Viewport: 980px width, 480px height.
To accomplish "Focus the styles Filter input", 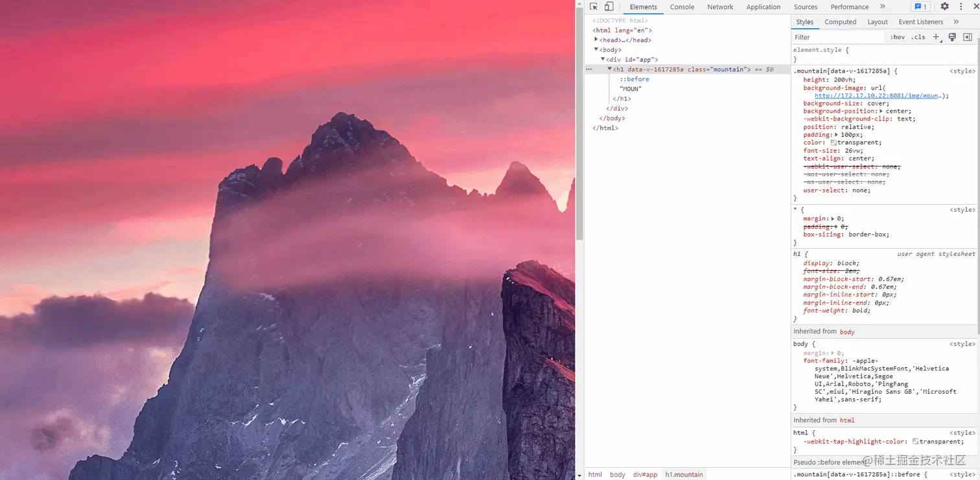I will tap(838, 38).
